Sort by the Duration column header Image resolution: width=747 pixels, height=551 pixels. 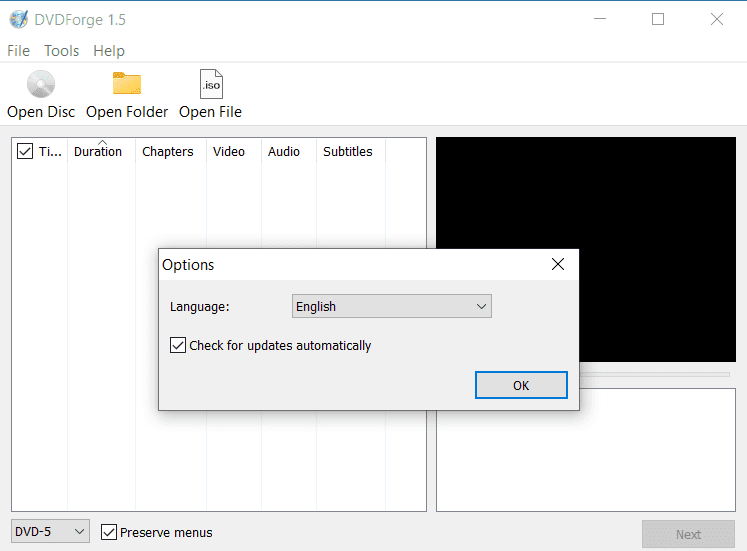(101, 151)
